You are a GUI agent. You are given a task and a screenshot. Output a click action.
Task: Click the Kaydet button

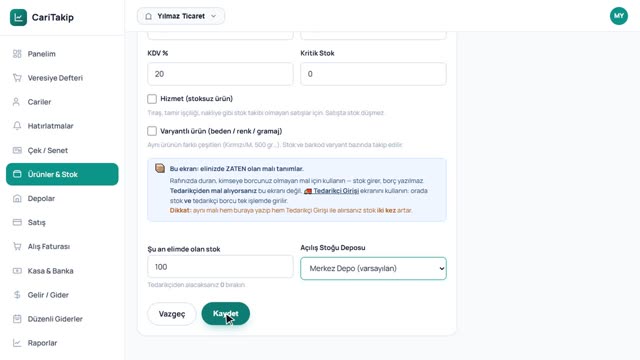click(225, 313)
